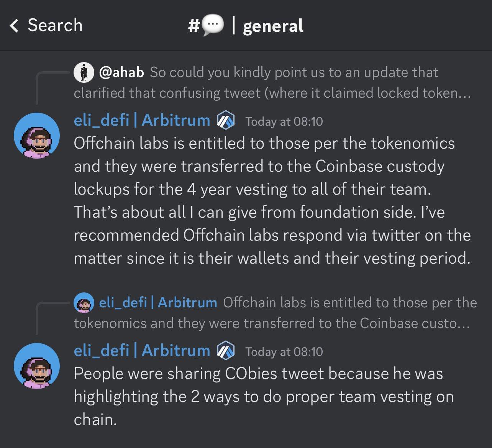
Task: Open eli_defi's avatar beside the CObies message
Action: [37, 366]
